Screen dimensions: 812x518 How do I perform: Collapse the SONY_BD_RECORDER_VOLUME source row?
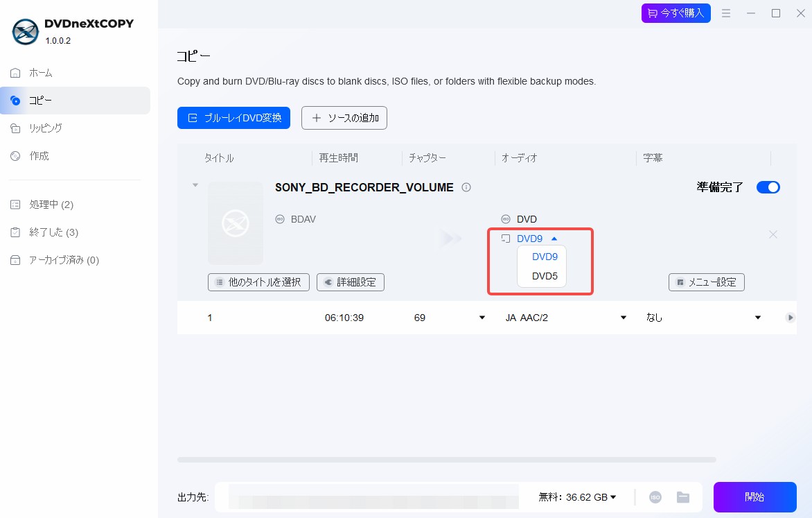(195, 185)
